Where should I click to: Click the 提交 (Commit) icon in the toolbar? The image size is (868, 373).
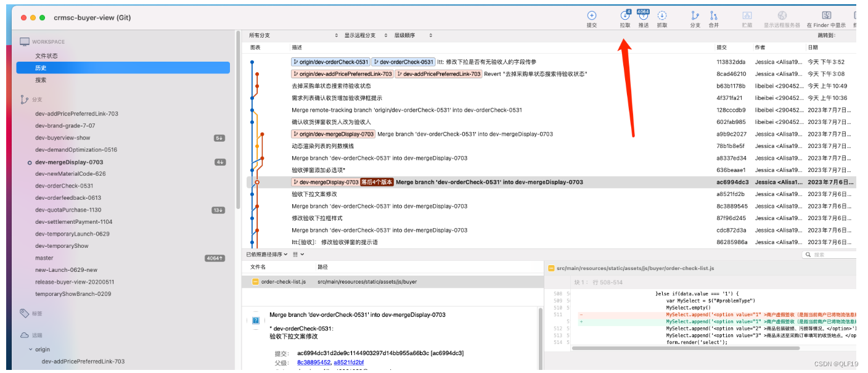click(x=591, y=16)
